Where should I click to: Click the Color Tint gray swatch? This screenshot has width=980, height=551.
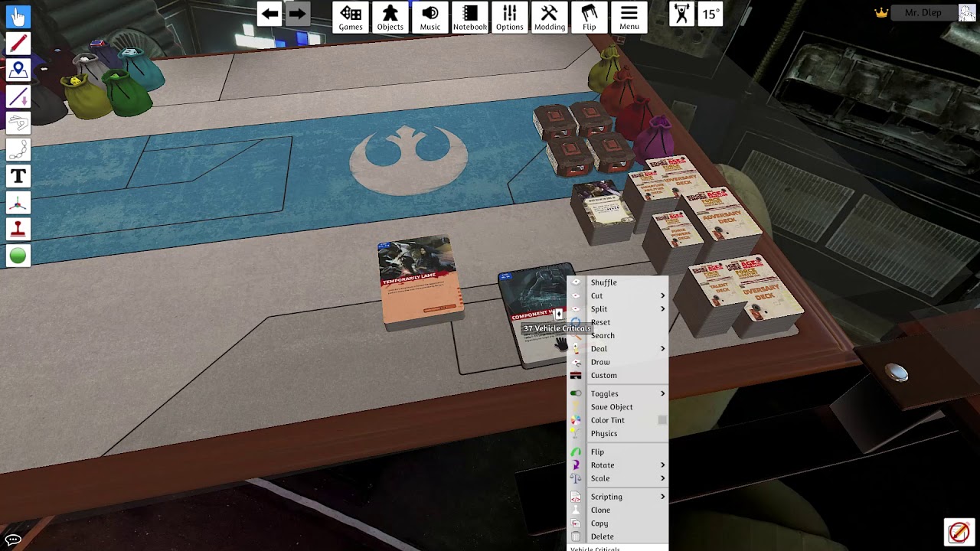pyautogui.click(x=662, y=420)
